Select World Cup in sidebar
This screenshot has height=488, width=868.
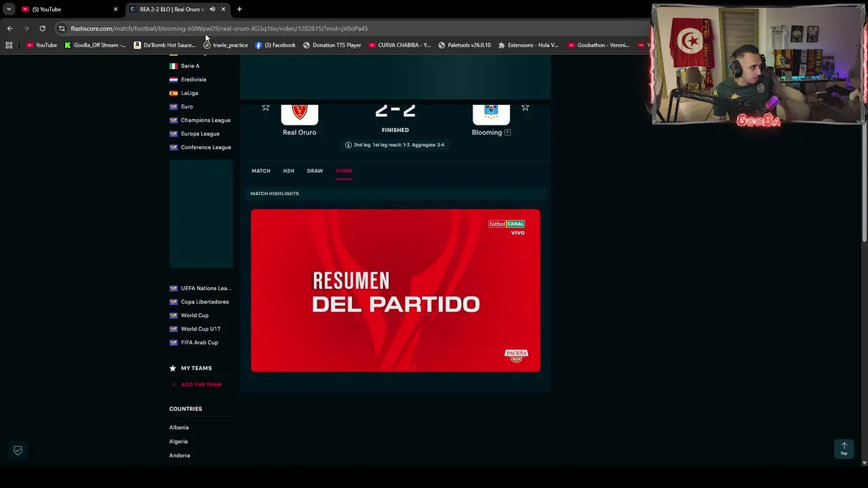[195, 315]
